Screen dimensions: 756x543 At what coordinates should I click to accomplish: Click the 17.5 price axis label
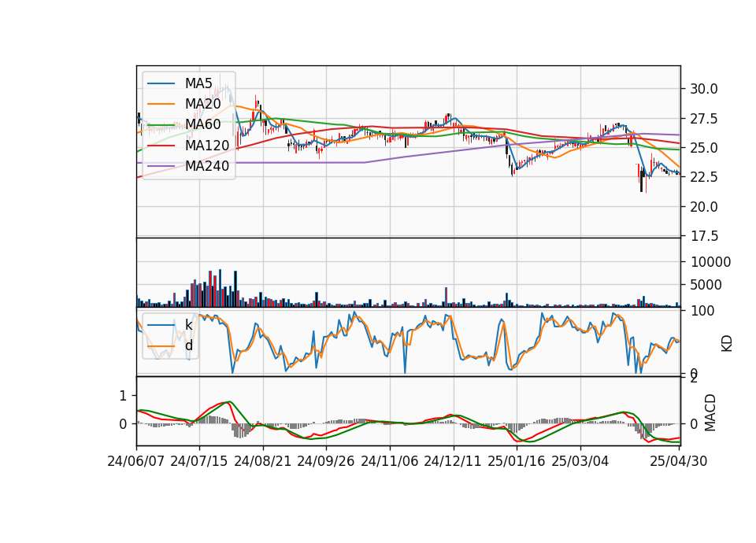click(x=704, y=236)
